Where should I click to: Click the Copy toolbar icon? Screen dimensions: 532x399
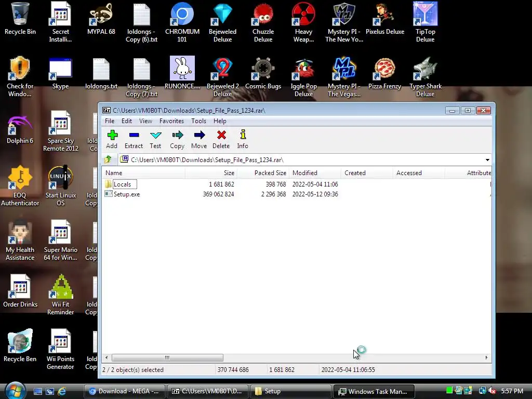click(177, 139)
